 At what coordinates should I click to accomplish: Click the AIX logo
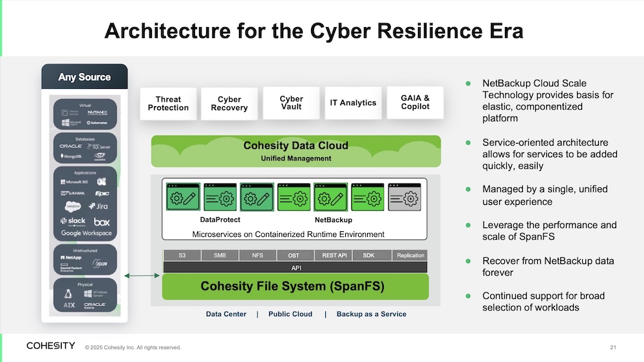[x=69, y=305]
